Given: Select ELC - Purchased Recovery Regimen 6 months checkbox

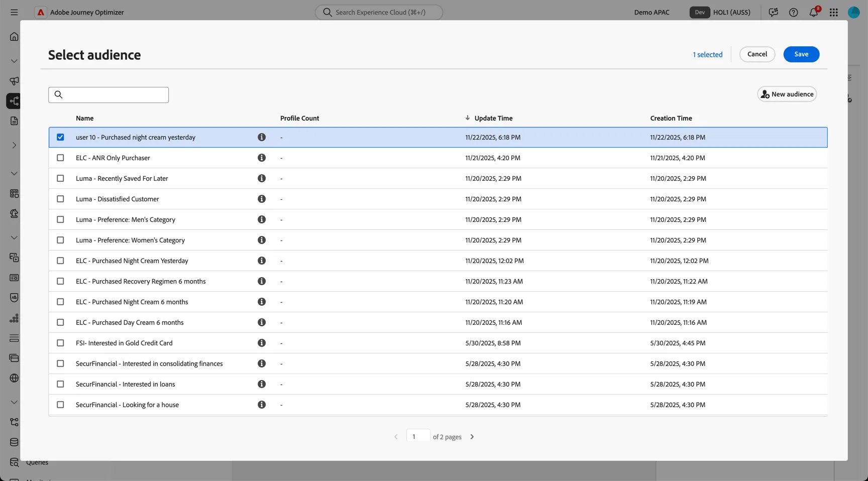Looking at the screenshot, I should [x=60, y=281].
